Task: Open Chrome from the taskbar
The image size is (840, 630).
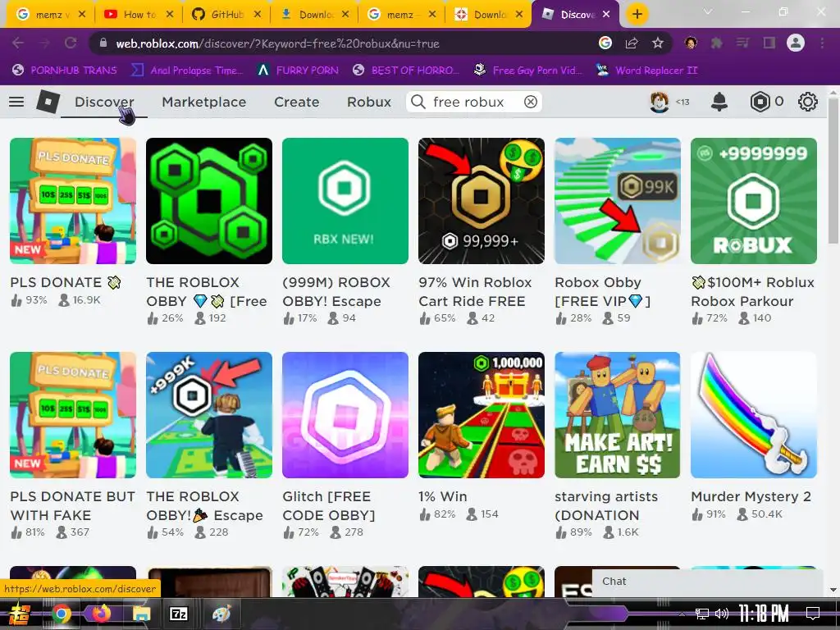Action: point(61,614)
